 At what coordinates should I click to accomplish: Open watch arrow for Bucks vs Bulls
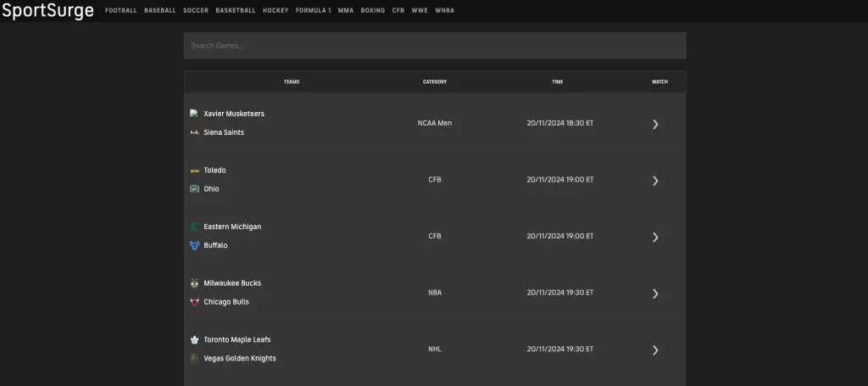pyautogui.click(x=655, y=294)
